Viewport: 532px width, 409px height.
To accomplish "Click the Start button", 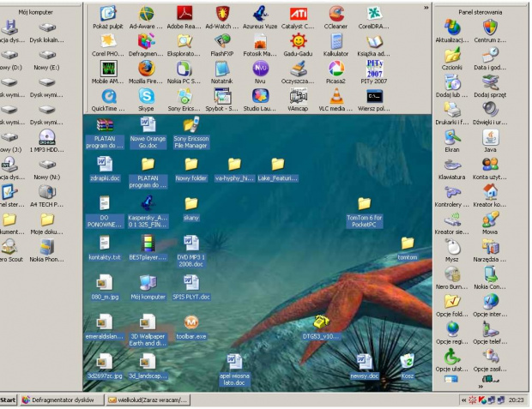I will coord(8,400).
